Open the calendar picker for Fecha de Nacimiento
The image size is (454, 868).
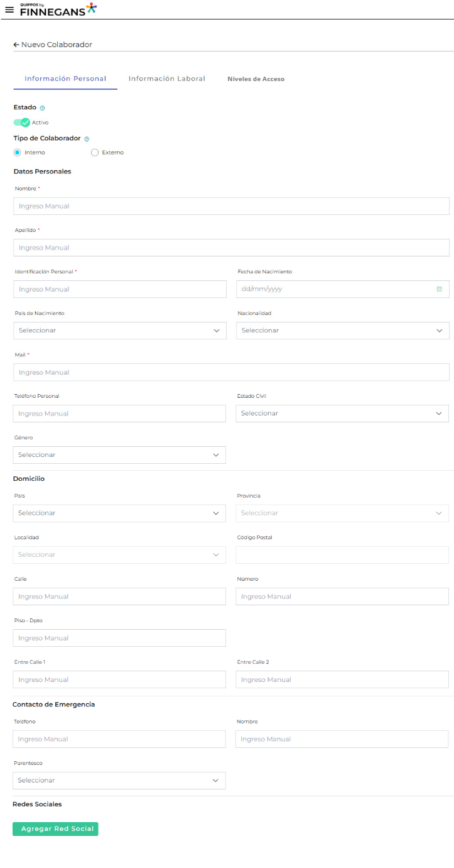click(x=439, y=289)
